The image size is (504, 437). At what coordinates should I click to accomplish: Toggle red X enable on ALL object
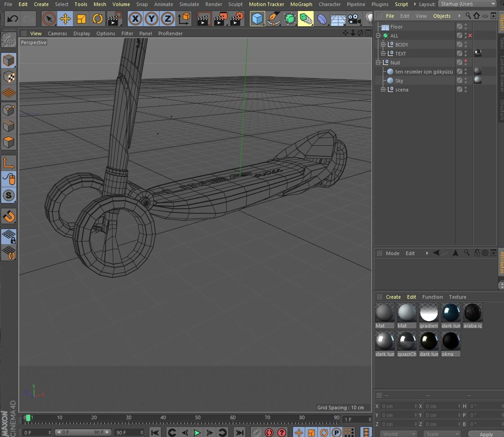[x=470, y=36]
